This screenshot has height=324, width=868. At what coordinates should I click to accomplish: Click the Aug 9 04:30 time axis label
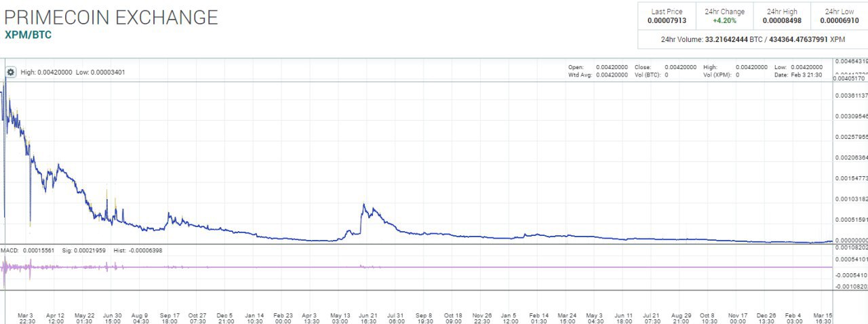[x=140, y=319]
